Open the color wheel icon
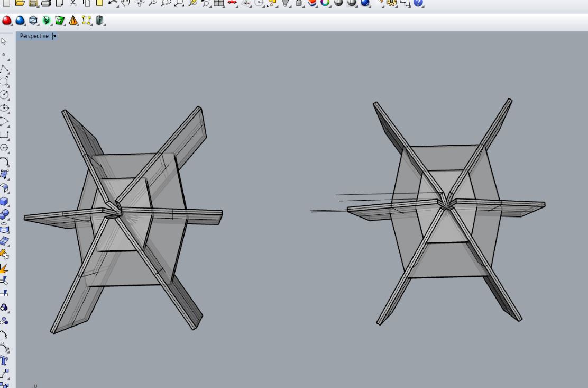588x388 pixels. pos(325,3)
